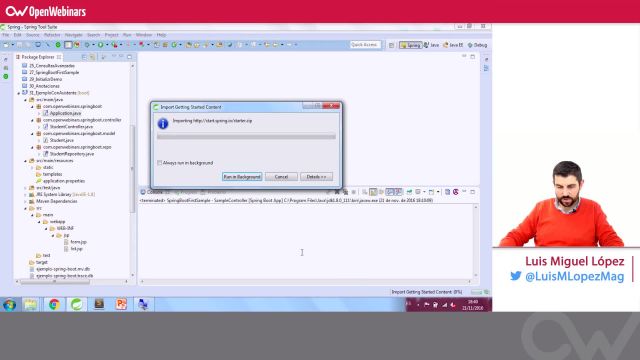
Task: Toggle Scroll Lock in Console toolbar
Action: coord(373,192)
